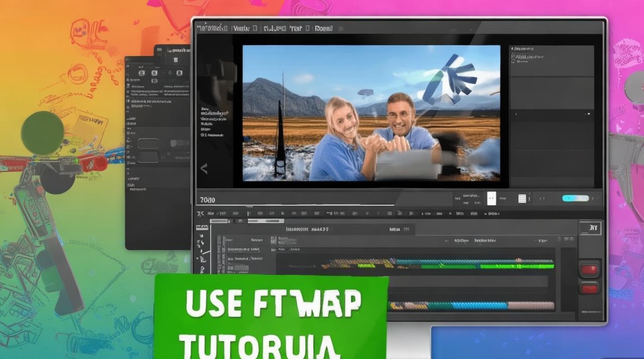644x359 pixels.
Task: Click the white square button below the preview
Action: point(492,198)
